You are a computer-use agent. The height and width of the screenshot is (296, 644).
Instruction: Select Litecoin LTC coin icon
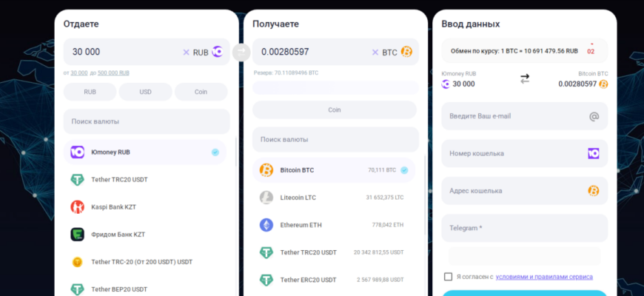(266, 198)
